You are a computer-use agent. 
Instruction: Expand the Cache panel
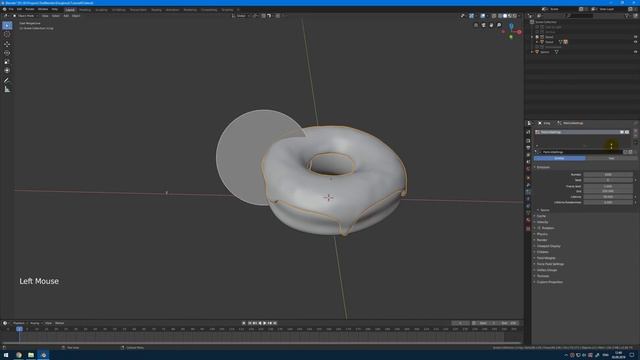coord(541,216)
